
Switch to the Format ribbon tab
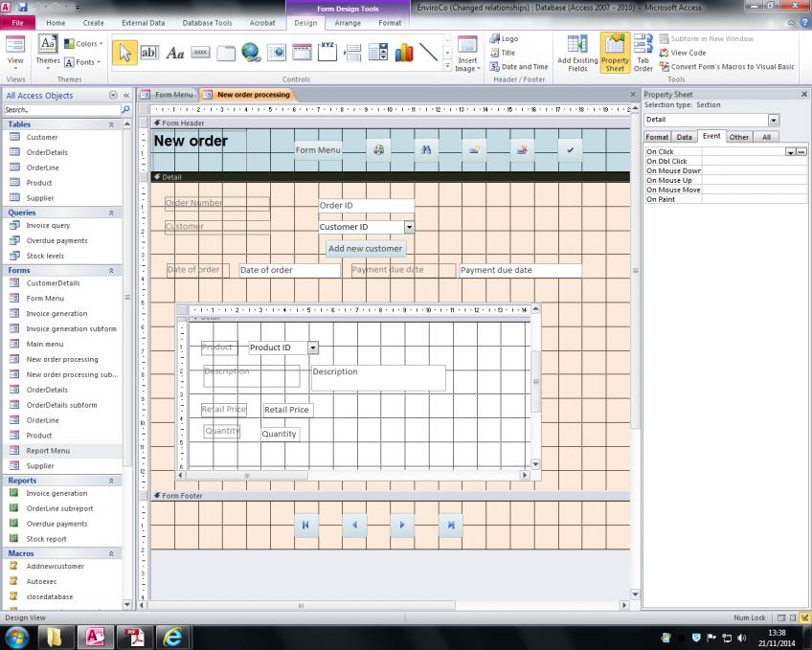390,23
